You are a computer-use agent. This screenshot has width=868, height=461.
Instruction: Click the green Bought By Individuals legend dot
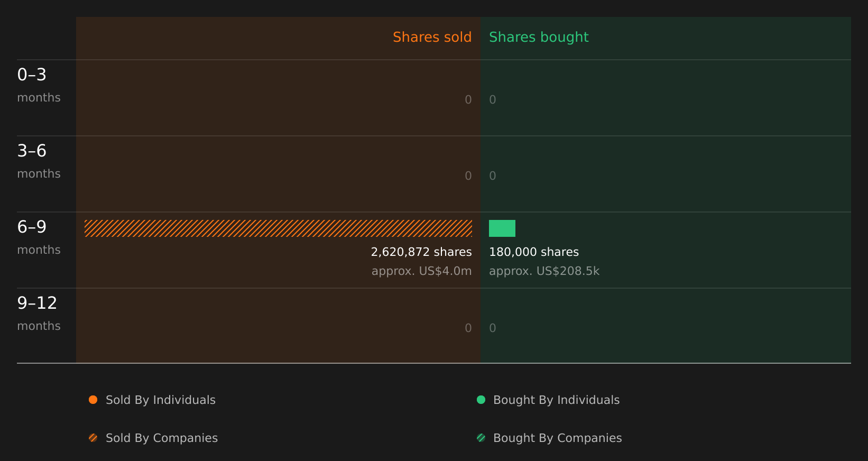[x=481, y=400]
